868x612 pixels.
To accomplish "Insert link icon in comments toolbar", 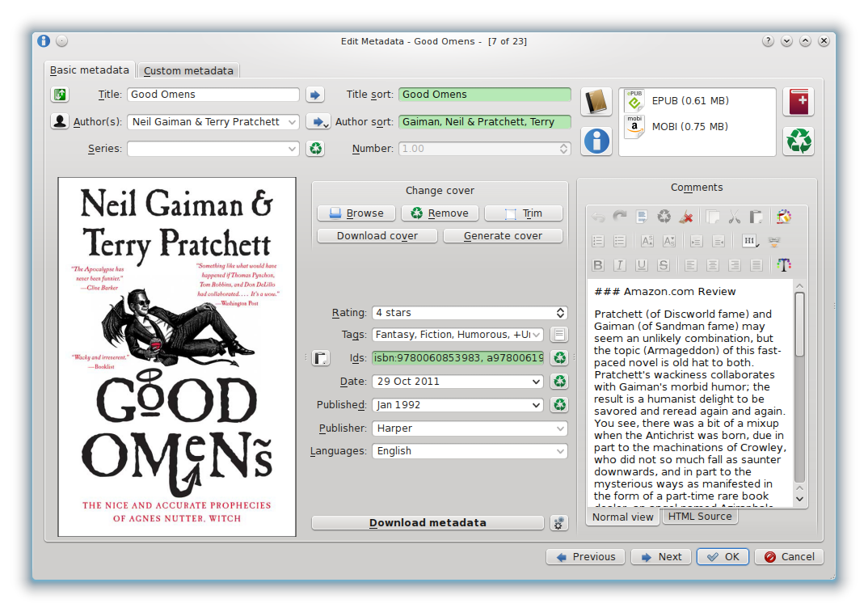I will point(774,241).
